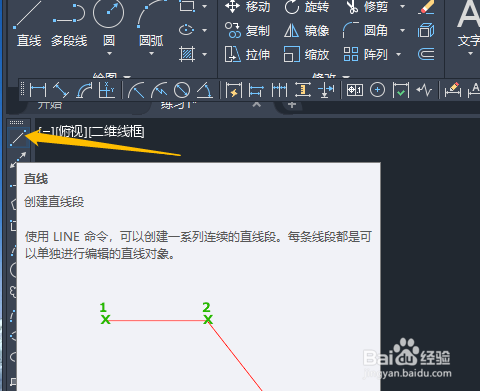The height and width of the screenshot is (391, 480).
Task: Expand the 圆角 dropdown arrow
Action: tap(402, 30)
